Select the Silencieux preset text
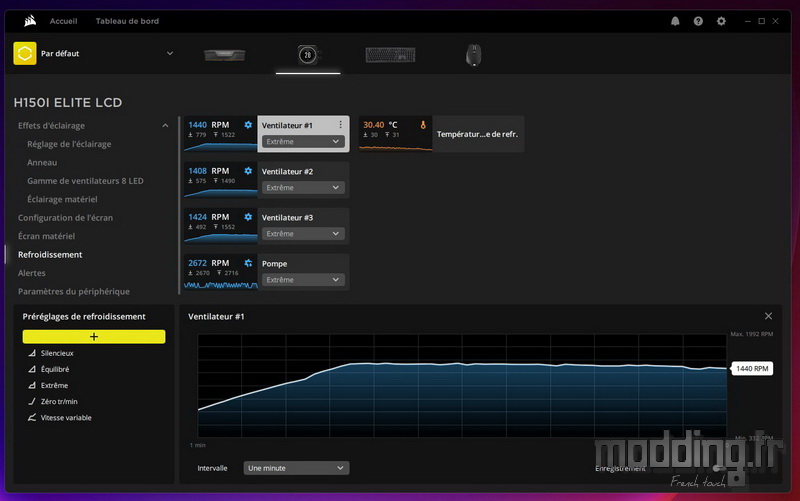800x501 pixels. tap(57, 353)
